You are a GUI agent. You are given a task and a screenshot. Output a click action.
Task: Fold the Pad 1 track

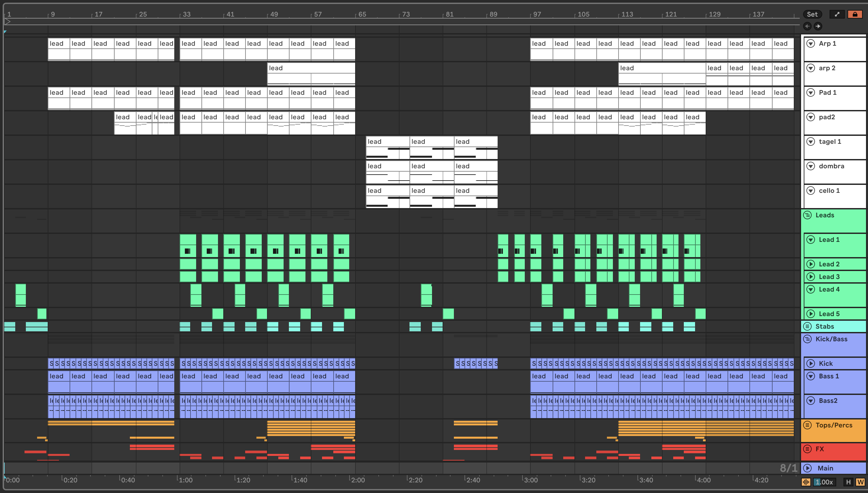810,92
